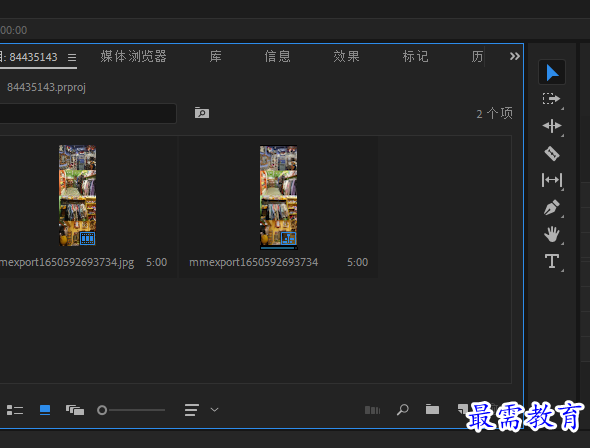Click the mmexport1650592693734.jpg file name
Image resolution: width=590 pixels, height=448 pixels.
pos(67,263)
